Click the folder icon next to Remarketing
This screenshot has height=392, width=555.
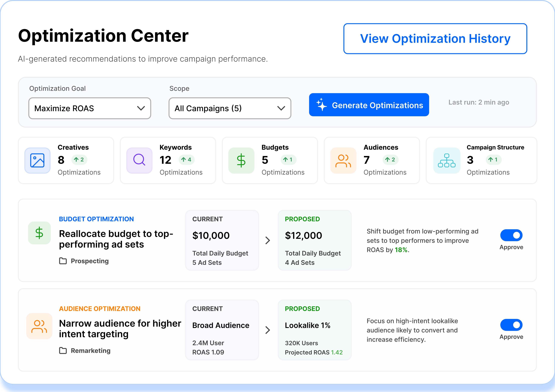tap(63, 350)
